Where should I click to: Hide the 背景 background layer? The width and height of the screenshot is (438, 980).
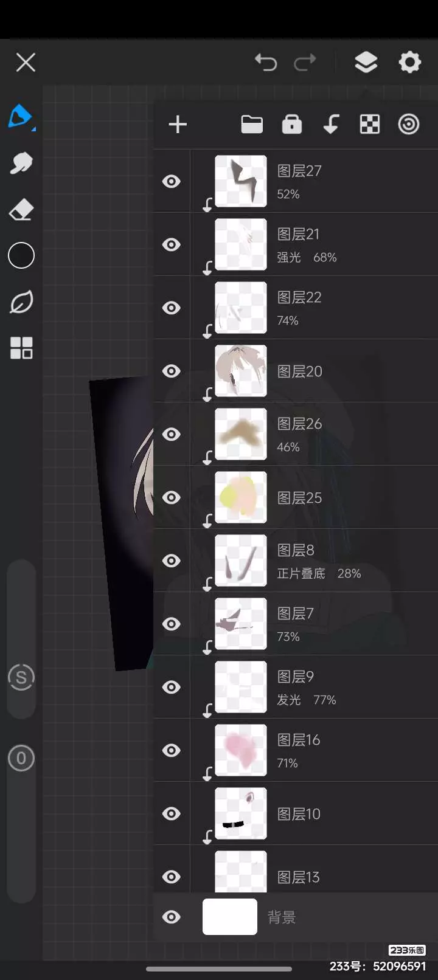click(x=172, y=917)
